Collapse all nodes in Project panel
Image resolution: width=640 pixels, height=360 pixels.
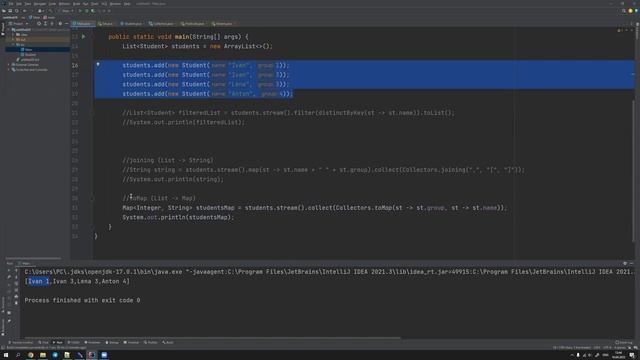[52, 24]
